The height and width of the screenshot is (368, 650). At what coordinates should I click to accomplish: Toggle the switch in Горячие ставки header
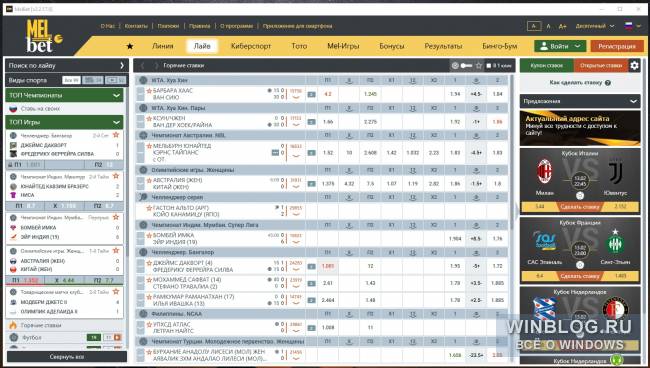pos(466,65)
